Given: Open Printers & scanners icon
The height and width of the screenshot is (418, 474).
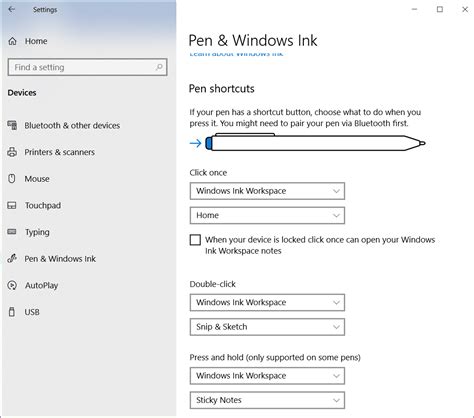Looking at the screenshot, I should (x=12, y=152).
